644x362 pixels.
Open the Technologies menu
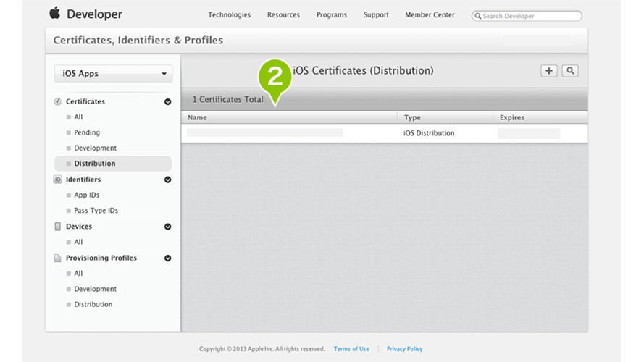point(229,14)
